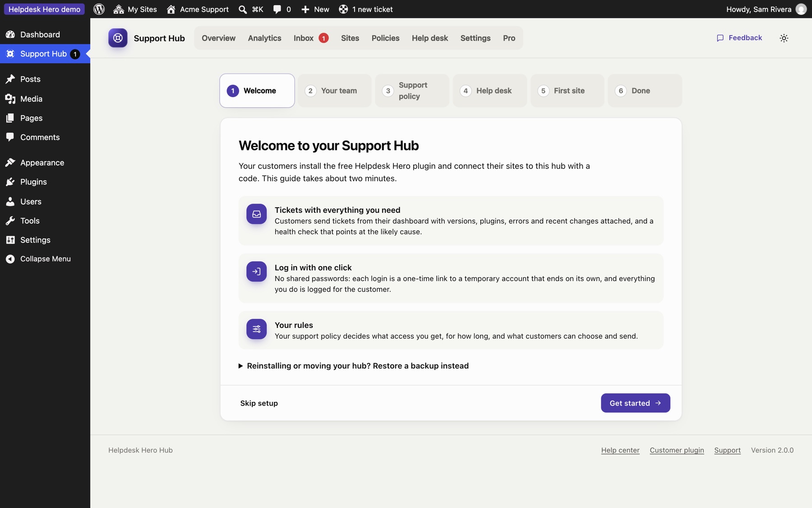Viewport: 812px width, 508px height.
Task: Open Media in the sidebar
Action: coord(45,98)
